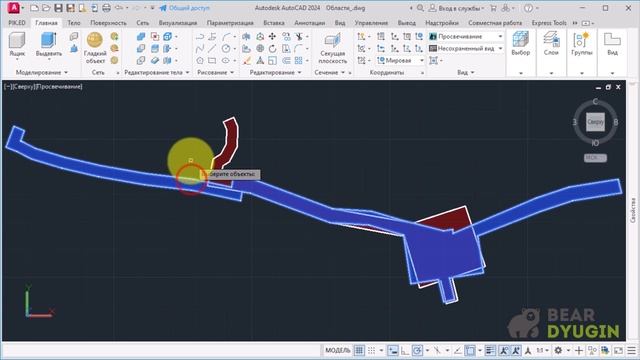Click the Rotate tool icon

pos(272,49)
